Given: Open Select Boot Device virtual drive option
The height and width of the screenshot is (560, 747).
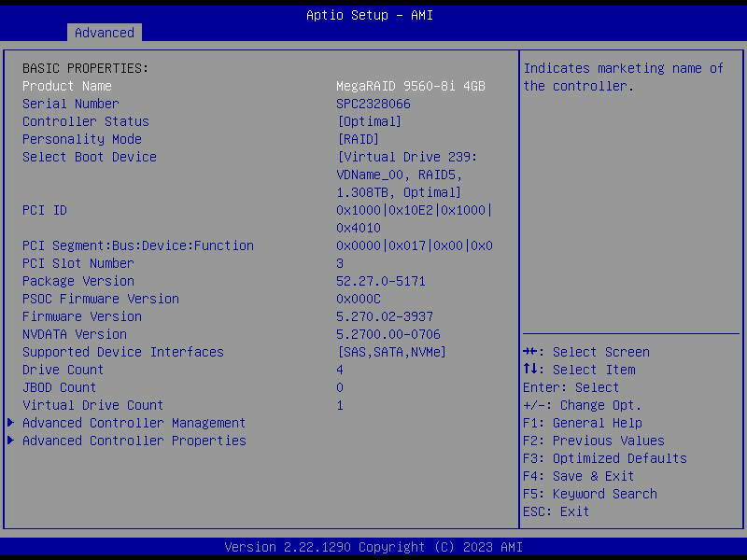Looking at the screenshot, I should [x=406, y=175].
